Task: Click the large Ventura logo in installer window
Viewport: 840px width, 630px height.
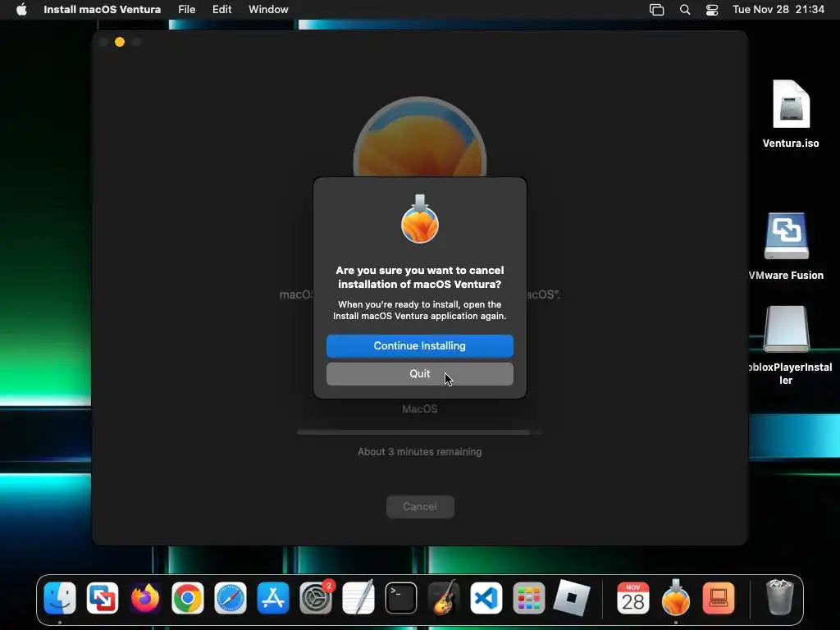Action: pos(420,137)
